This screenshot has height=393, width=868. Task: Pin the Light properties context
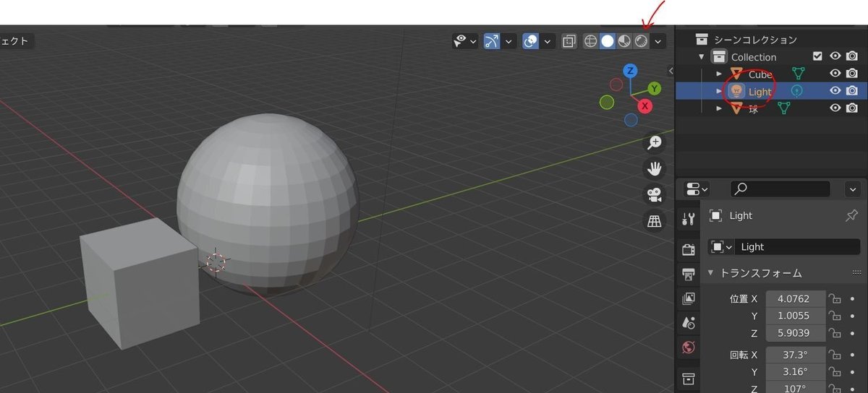(x=851, y=215)
